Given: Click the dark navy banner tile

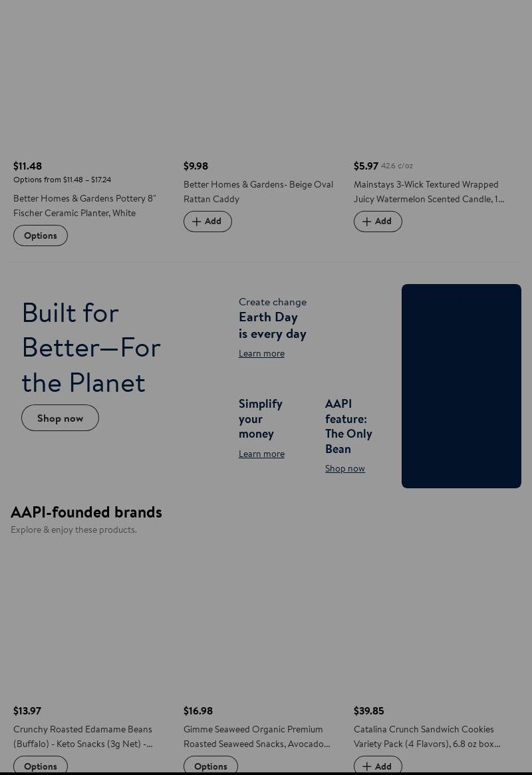Looking at the screenshot, I should (462, 386).
